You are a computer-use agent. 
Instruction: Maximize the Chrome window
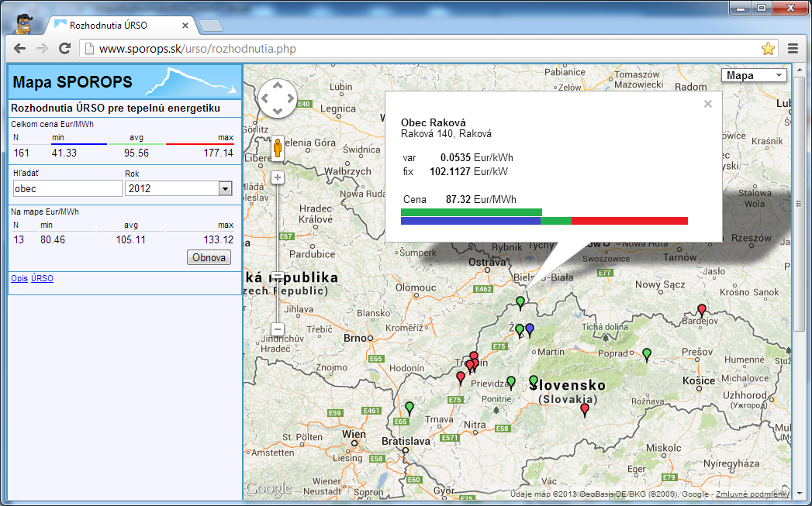click(762, 8)
